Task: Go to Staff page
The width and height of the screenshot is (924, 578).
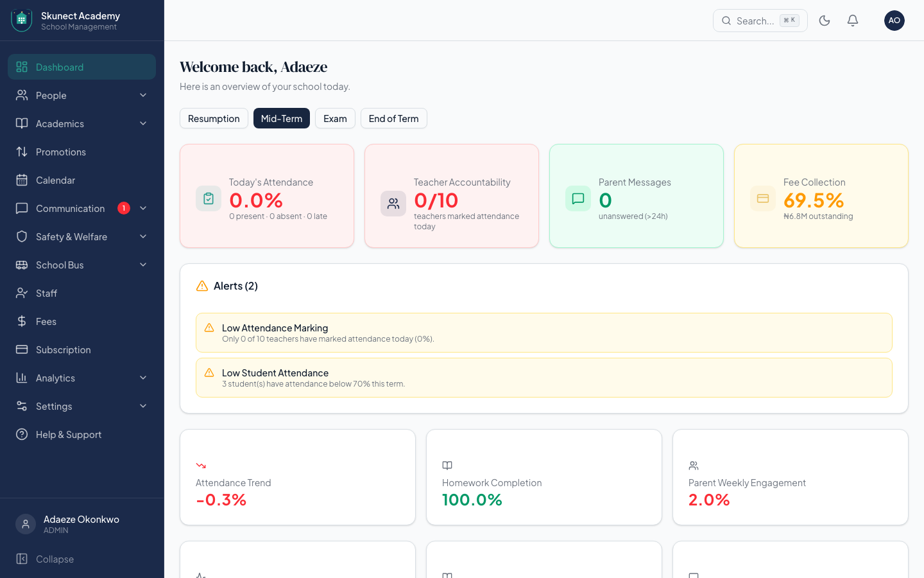Action: (x=81, y=293)
